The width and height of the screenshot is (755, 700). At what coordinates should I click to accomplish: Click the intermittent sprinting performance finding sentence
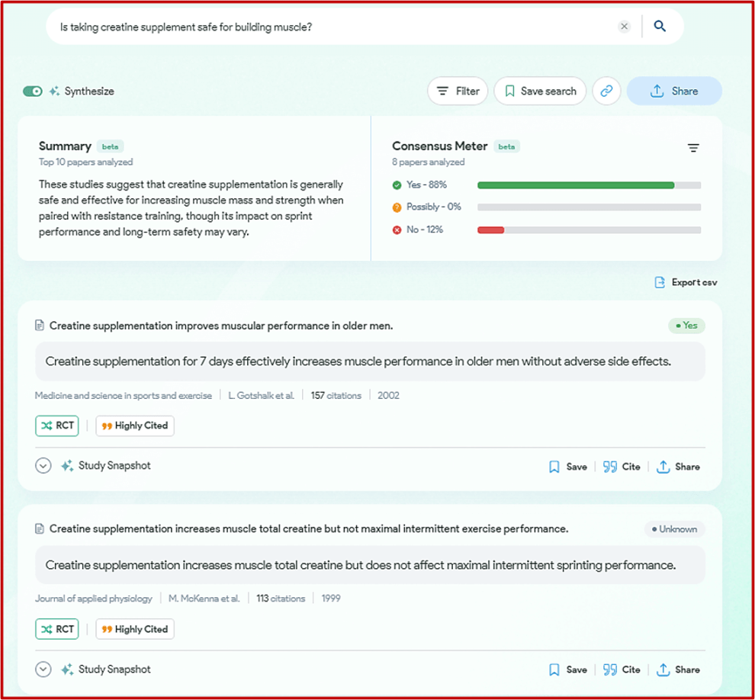(361, 565)
